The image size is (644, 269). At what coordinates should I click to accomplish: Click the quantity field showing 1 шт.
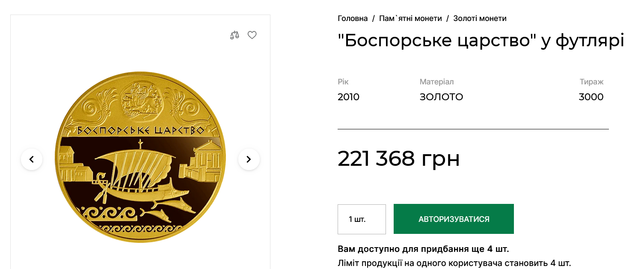click(362, 219)
